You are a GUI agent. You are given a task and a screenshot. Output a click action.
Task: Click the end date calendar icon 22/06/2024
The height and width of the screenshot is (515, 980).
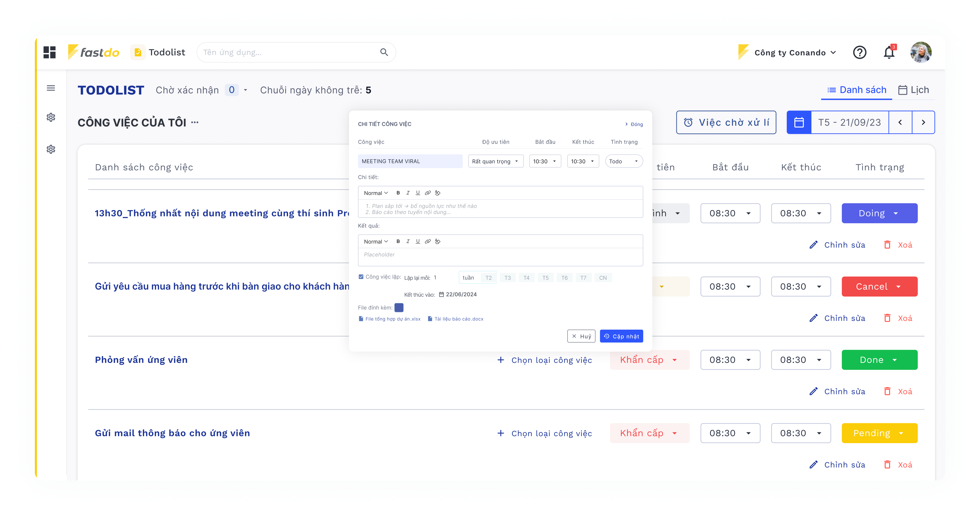[x=441, y=294]
